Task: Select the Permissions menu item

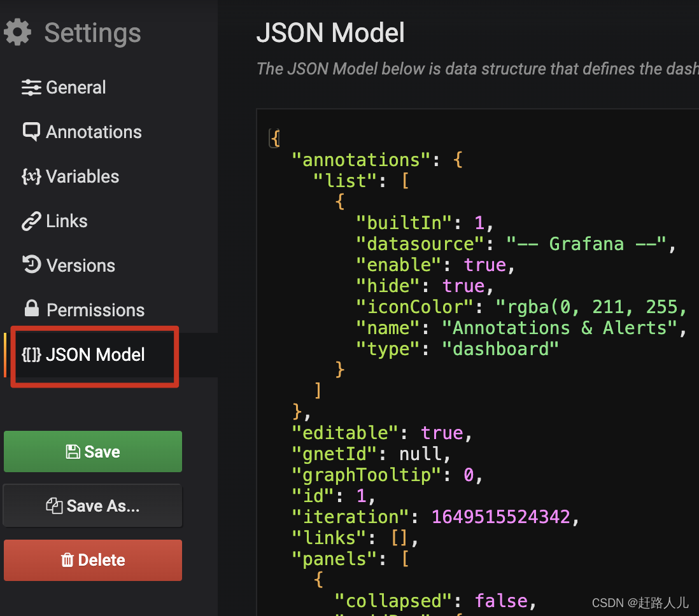Action: (95, 310)
